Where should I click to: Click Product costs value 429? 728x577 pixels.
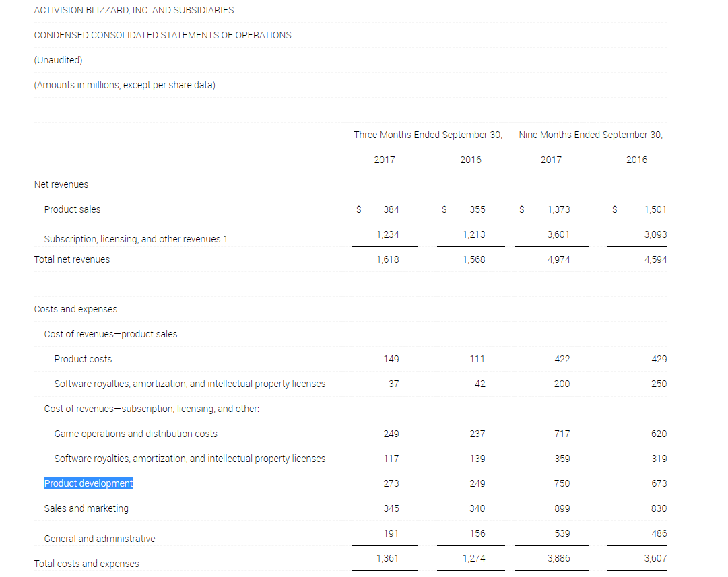click(659, 359)
